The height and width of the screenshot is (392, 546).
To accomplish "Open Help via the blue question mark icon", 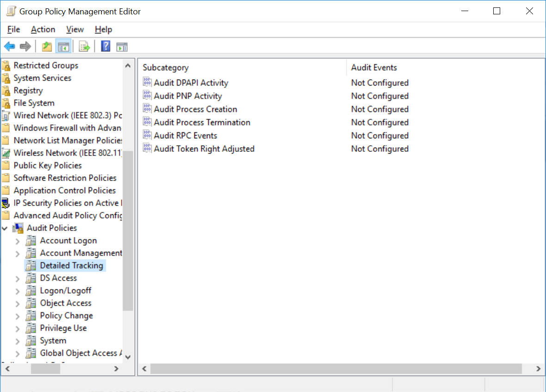I will coord(105,46).
